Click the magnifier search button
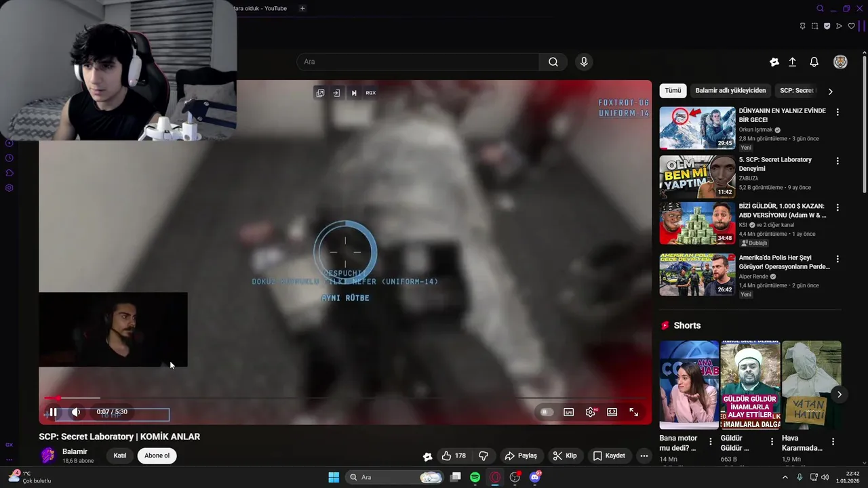 pos(553,62)
